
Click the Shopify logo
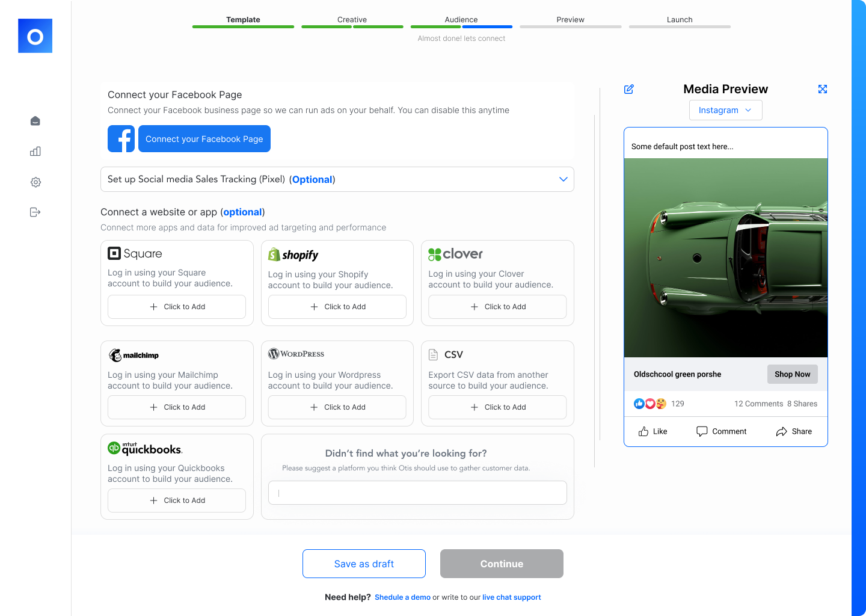[x=293, y=254]
